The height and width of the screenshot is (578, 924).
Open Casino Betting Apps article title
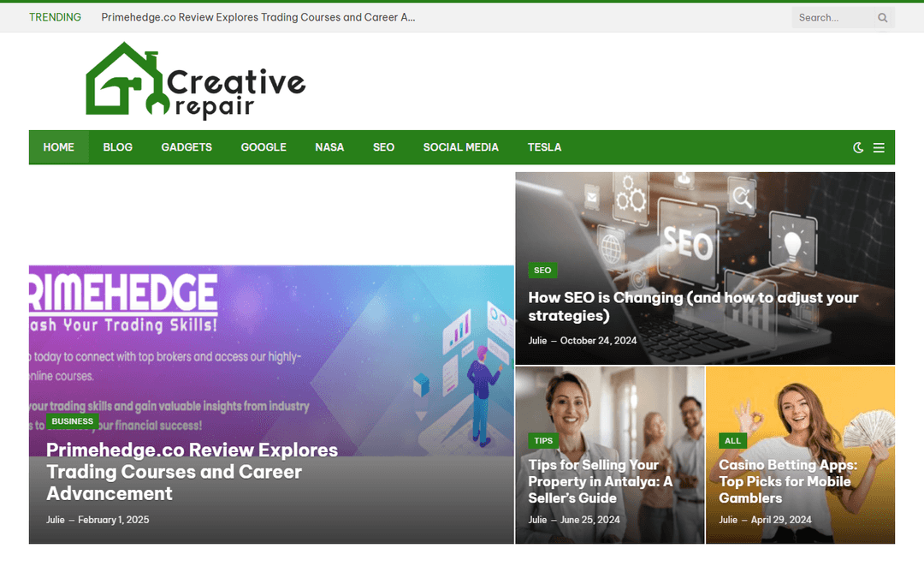tap(788, 481)
